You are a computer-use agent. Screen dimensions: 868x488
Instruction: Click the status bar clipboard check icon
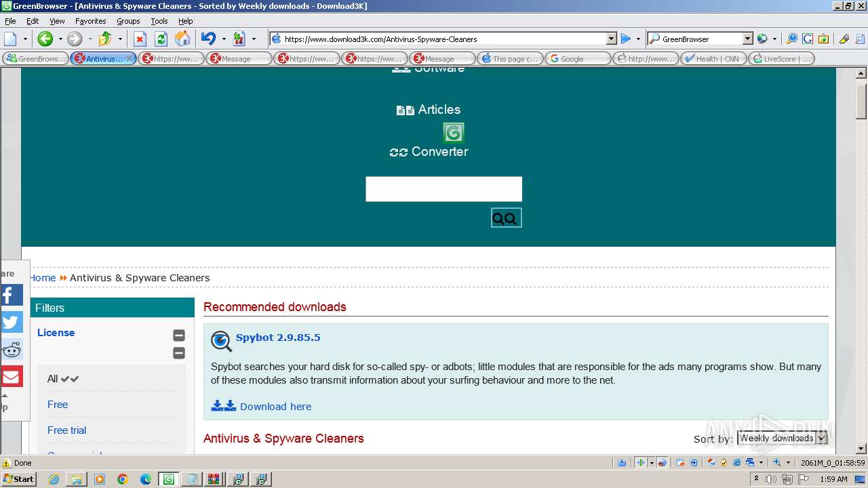point(724,462)
